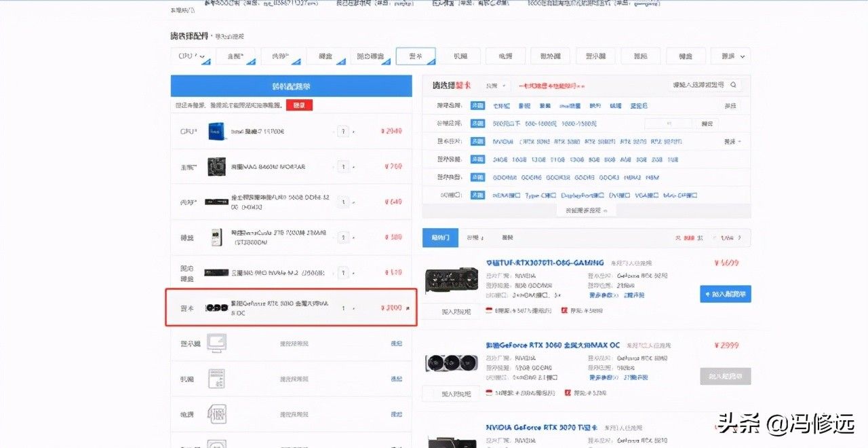Click the search magnifier icon in filter panel
The width and height of the screenshot is (868, 448).
pyautogui.click(x=732, y=86)
